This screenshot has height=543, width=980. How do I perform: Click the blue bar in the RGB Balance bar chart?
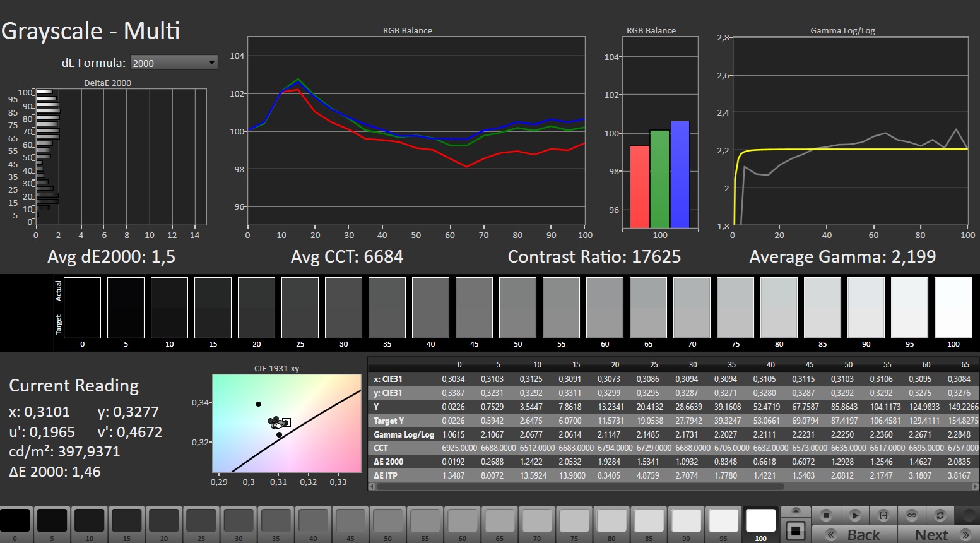pos(680,174)
